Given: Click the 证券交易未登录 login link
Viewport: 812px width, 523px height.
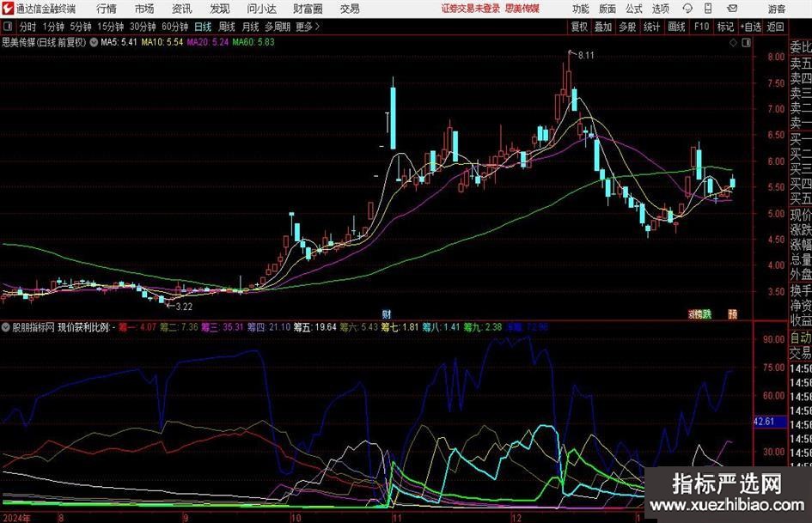Looking at the screenshot, I should 471,9.
